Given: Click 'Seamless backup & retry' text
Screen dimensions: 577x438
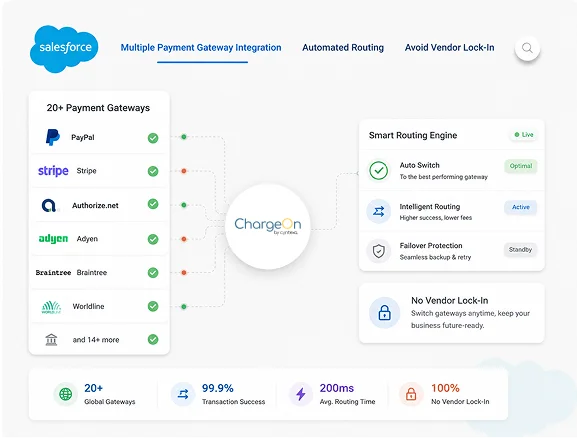Looking at the screenshot, I should 435,257.
